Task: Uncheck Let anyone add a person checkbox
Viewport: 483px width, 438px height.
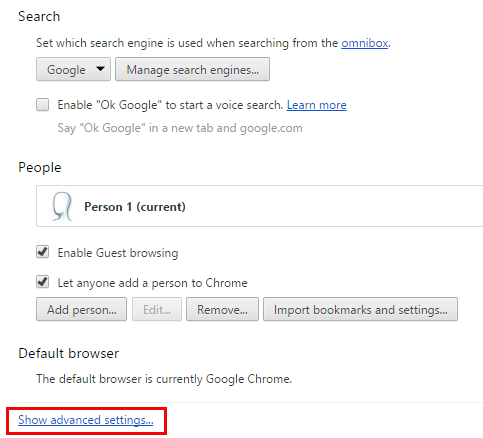Action: click(x=43, y=282)
